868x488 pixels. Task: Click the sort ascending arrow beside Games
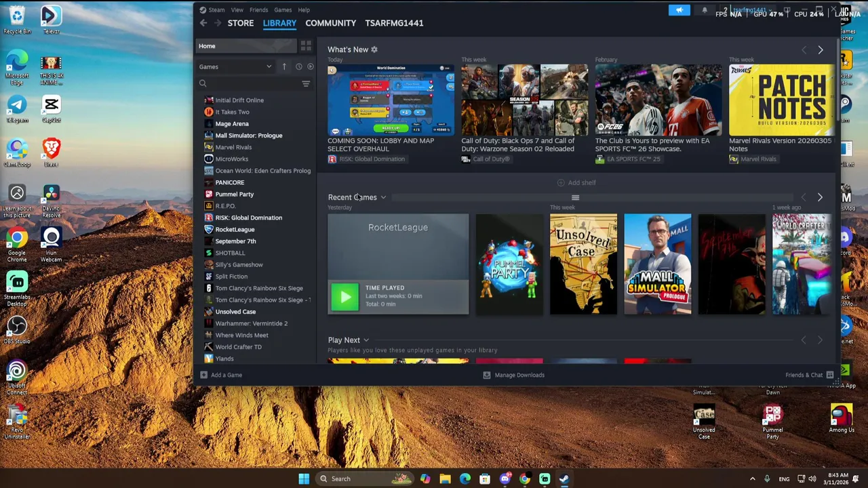pyautogui.click(x=284, y=66)
